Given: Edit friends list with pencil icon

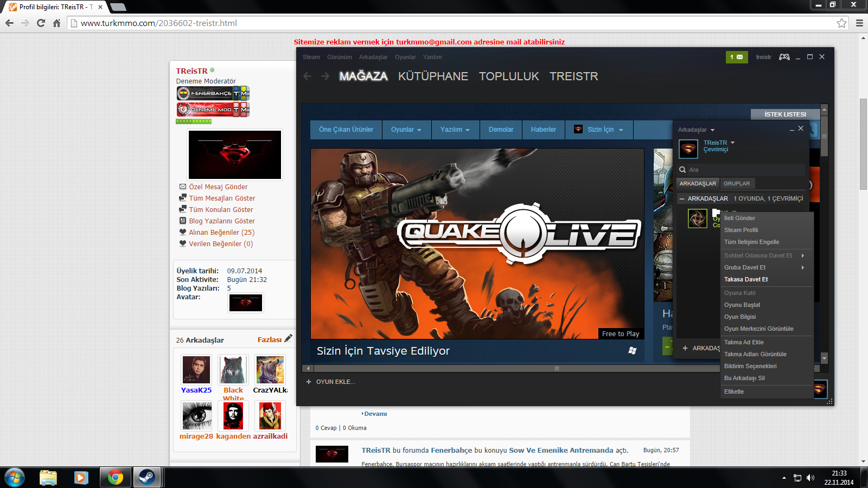Looking at the screenshot, I should tap(288, 338).
